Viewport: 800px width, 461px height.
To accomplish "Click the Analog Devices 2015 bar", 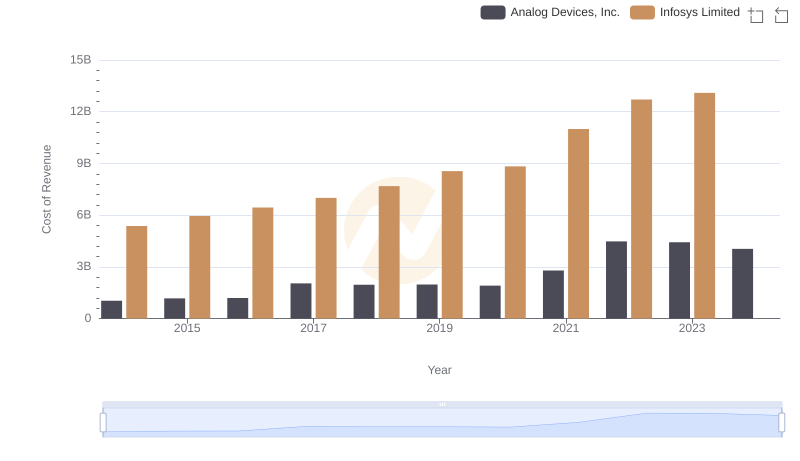I will 174,309.
